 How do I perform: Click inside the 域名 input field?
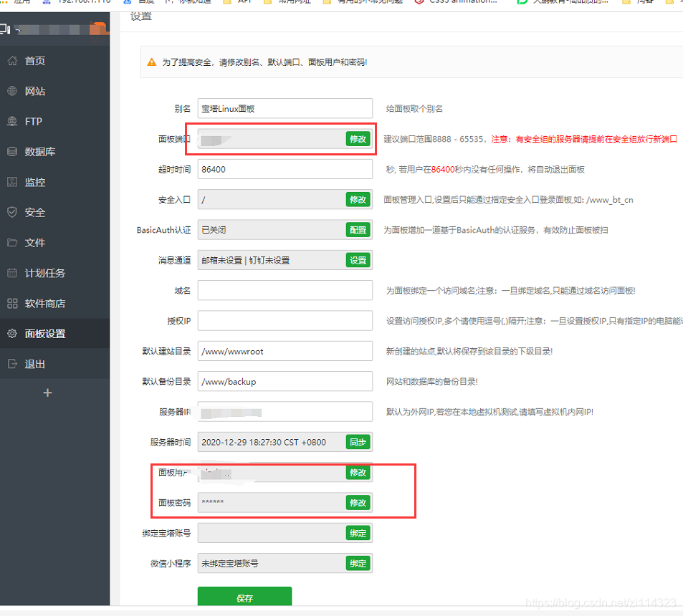coord(285,290)
